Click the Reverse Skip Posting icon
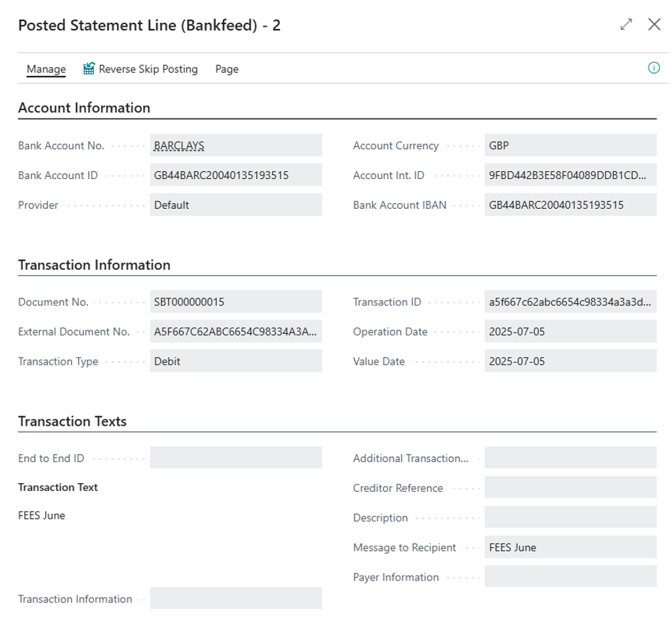This screenshot has width=672, height=621. [x=89, y=69]
